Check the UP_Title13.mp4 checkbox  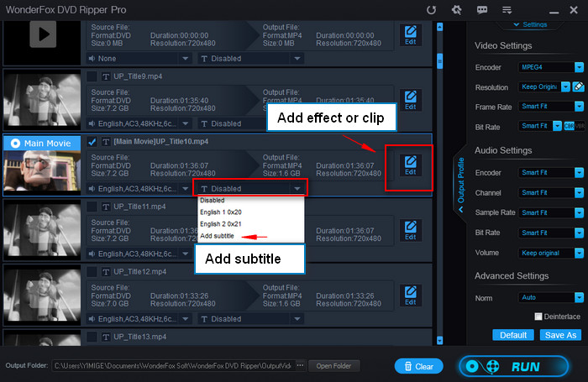(92, 337)
